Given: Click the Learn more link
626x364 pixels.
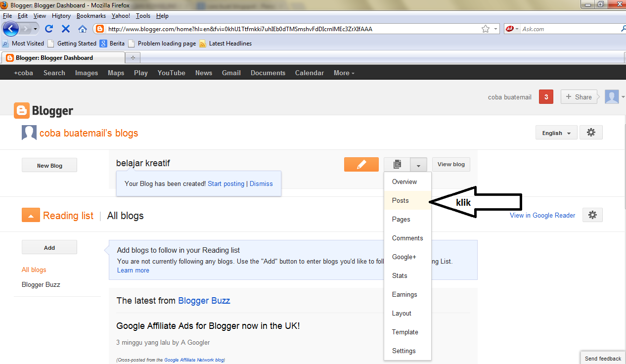Looking at the screenshot, I should [x=133, y=271].
